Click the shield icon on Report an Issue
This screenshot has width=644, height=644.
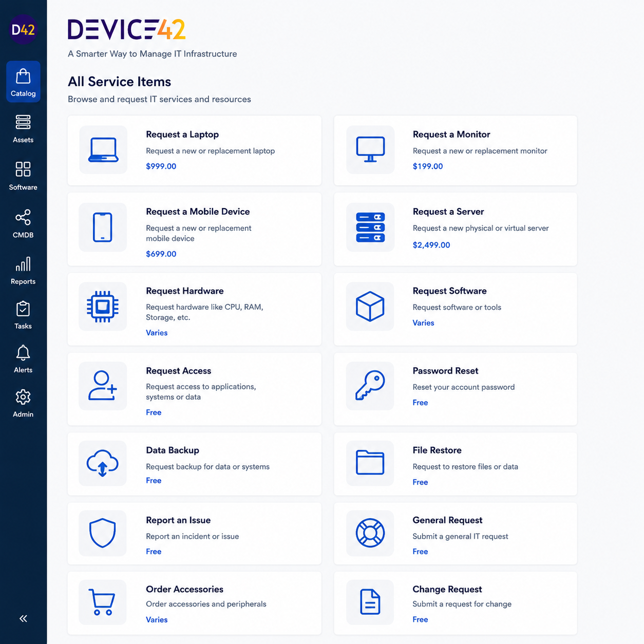coord(103,533)
